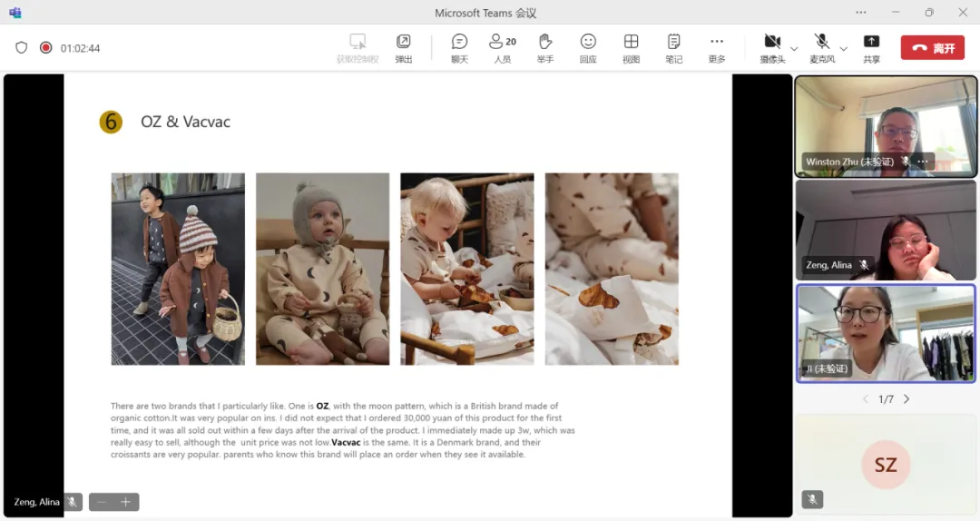Image resolution: width=980 pixels, height=521 pixels.
Task: Click the croissant bedding close-up photo
Action: click(x=612, y=269)
